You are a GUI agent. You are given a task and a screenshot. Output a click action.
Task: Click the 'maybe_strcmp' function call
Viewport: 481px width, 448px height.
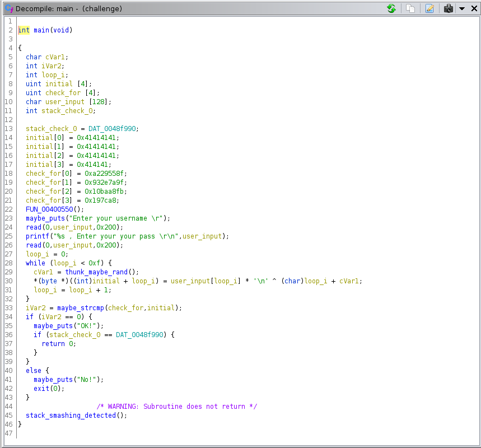(x=81, y=308)
